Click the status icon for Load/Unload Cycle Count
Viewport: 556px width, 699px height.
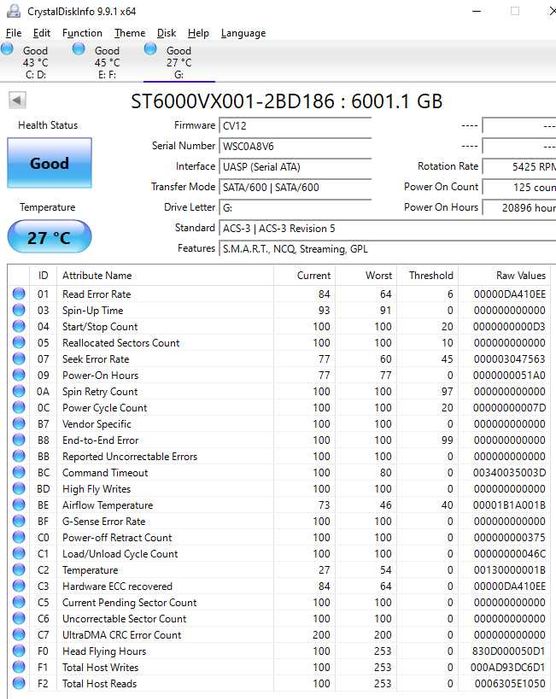click(19, 553)
